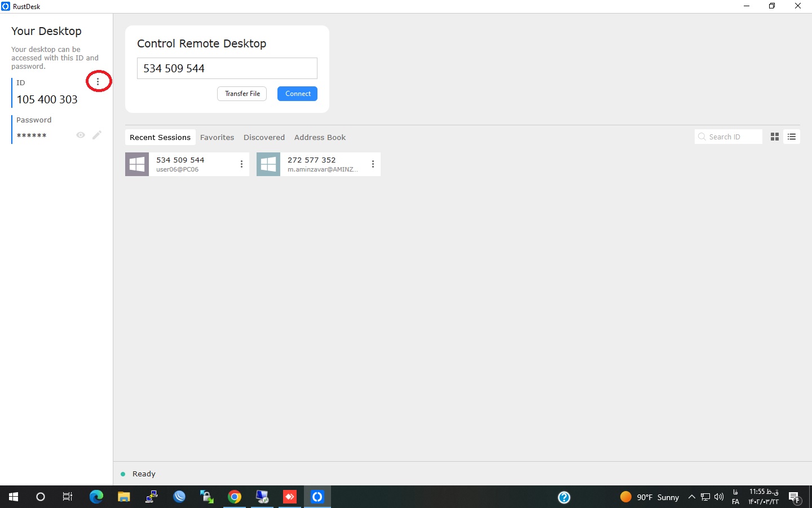
Task: Click the remote ID input field
Action: pos(227,68)
